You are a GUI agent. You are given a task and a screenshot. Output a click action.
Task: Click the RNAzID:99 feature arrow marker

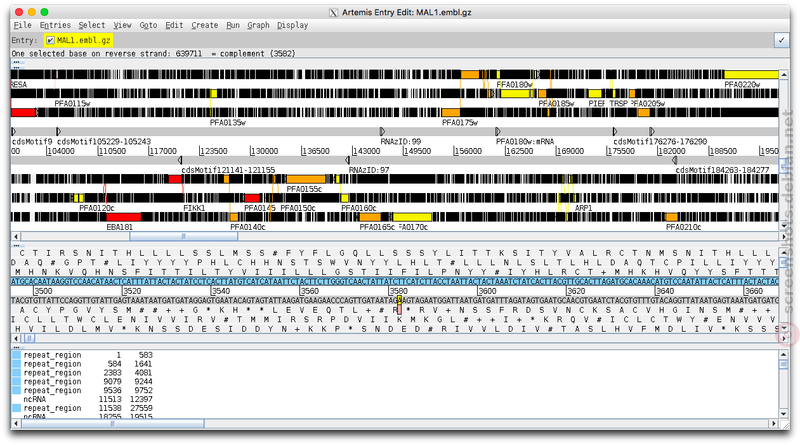coord(382,132)
